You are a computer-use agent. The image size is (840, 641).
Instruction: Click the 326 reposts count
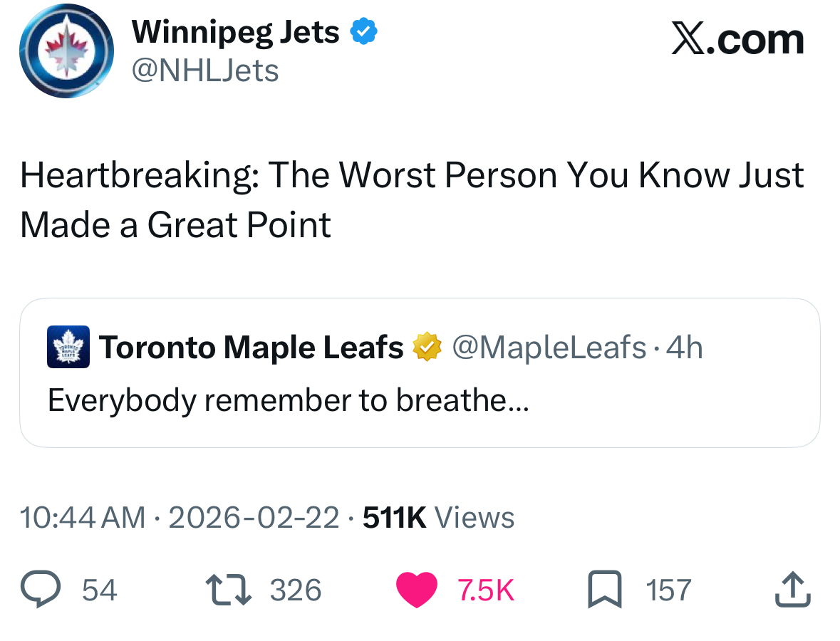(296, 590)
